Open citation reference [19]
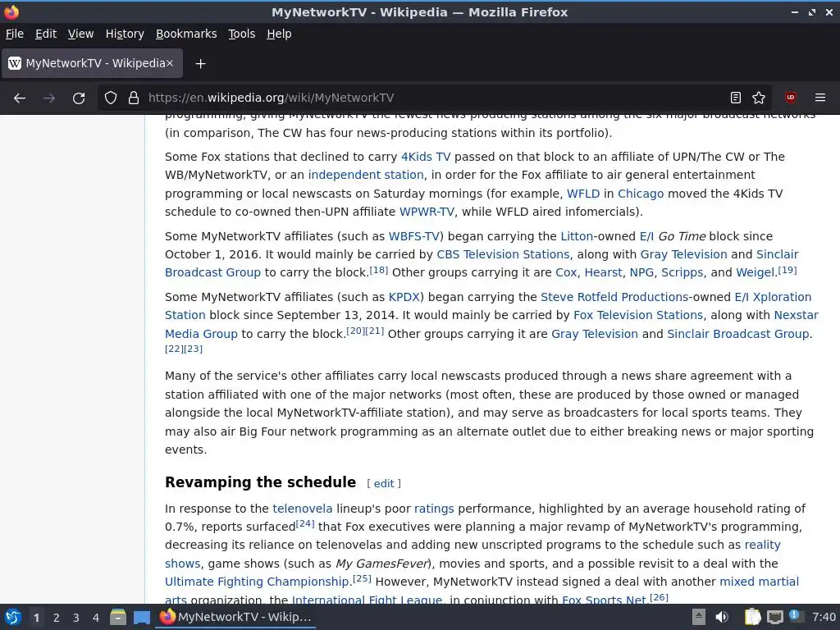The height and width of the screenshot is (630, 840). click(787, 270)
